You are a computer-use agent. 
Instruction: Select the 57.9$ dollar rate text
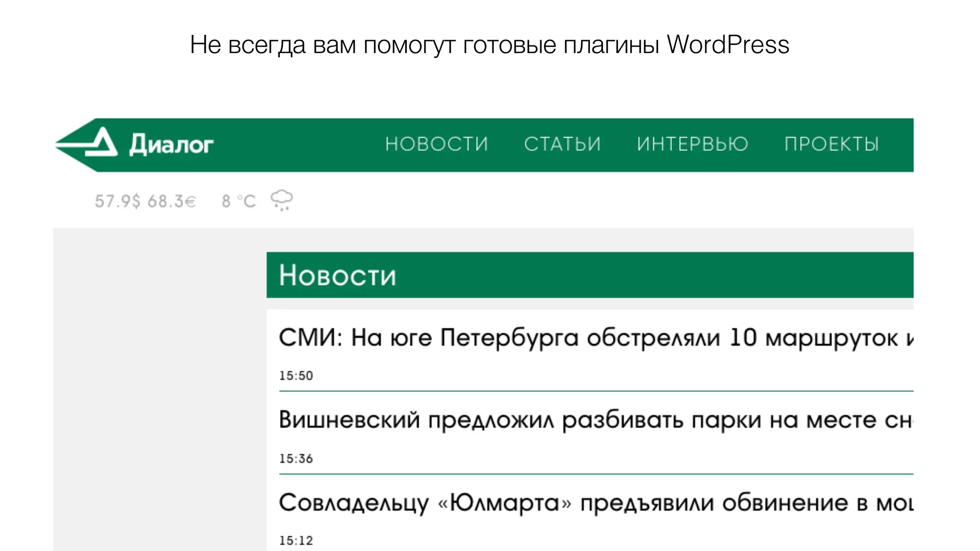click(x=118, y=201)
